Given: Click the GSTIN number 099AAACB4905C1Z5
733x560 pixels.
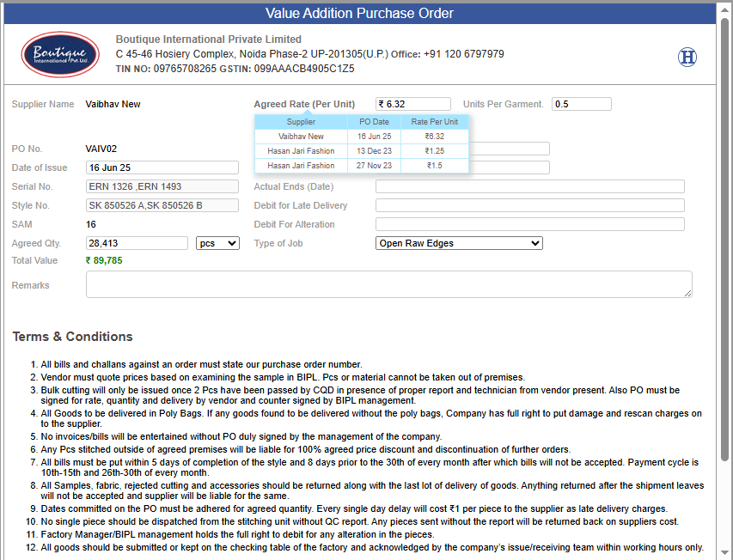Looking at the screenshot, I should [x=304, y=69].
